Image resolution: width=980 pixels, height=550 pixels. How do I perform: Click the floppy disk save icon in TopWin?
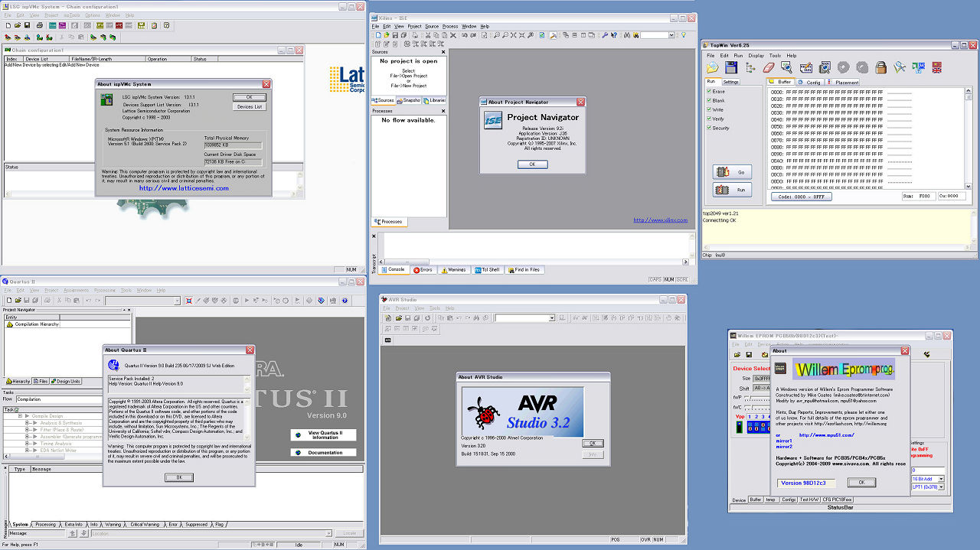(x=731, y=68)
